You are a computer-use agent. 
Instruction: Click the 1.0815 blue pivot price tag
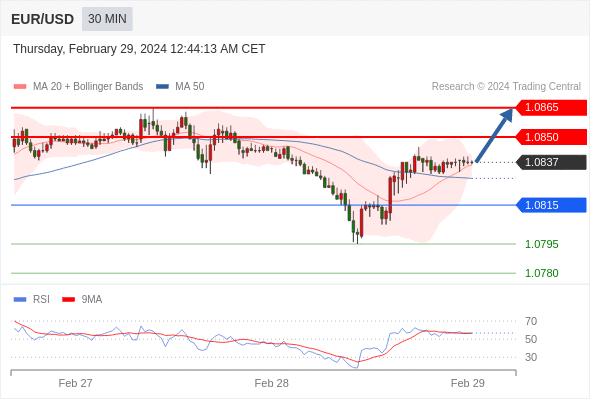point(551,205)
